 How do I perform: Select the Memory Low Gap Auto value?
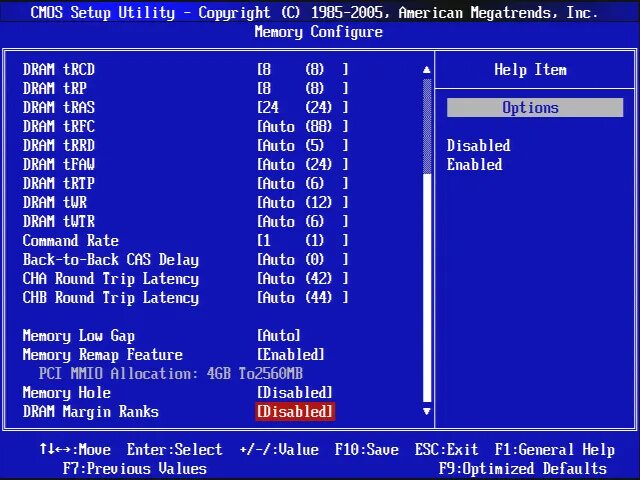tap(279, 336)
